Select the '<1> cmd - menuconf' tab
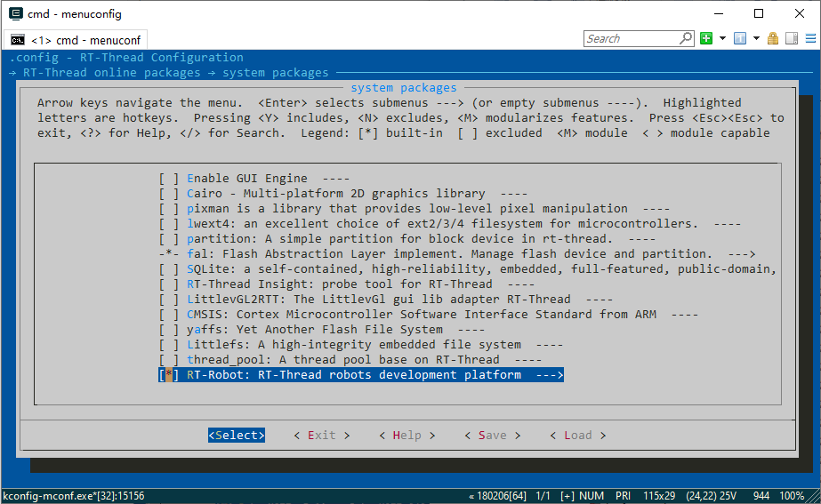821x504 pixels. click(x=76, y=40)
